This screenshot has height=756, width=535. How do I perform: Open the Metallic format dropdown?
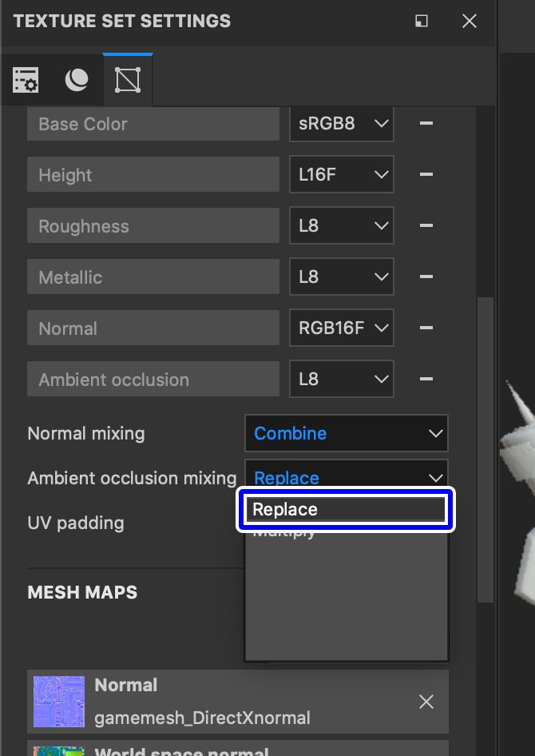click(x=342, y=277)
